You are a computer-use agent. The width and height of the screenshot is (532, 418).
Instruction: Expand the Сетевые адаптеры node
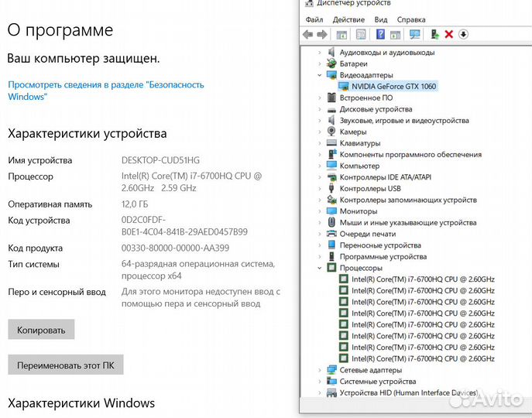319,370
